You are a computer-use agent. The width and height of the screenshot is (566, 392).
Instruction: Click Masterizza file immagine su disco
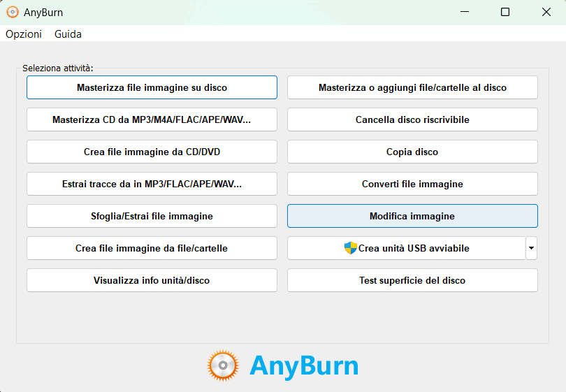152,87
